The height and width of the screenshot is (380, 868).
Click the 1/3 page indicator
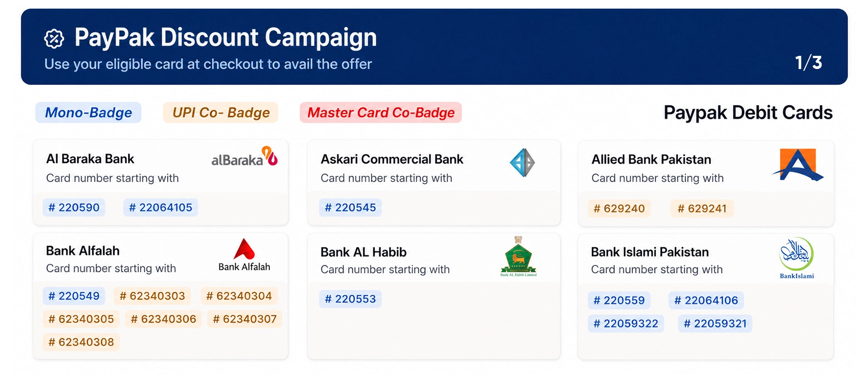click(809, 63)
